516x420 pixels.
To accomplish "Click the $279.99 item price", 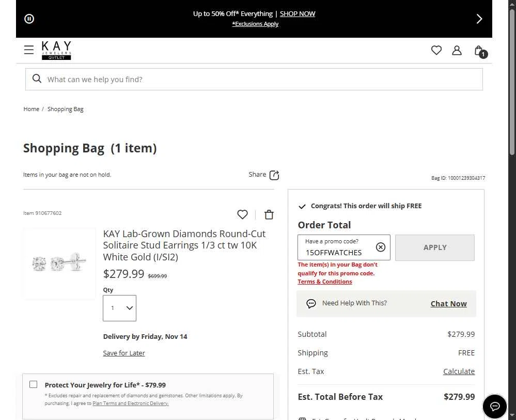I will [124, 274].
